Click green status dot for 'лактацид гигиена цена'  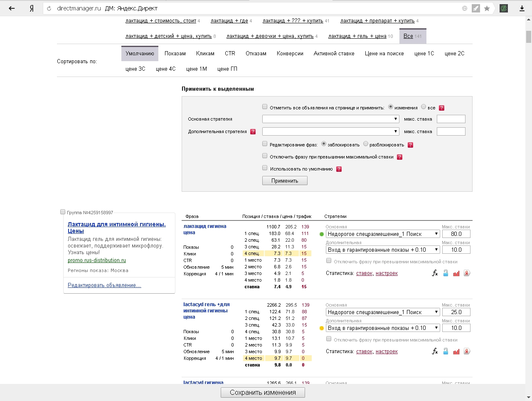[321, 234]
